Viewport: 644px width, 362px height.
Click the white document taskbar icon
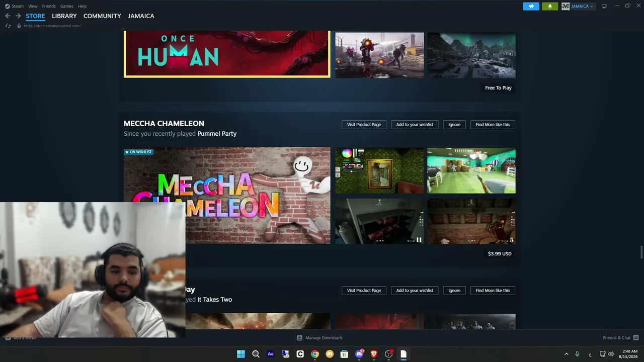pyautogui.click(x=404, y=354)
